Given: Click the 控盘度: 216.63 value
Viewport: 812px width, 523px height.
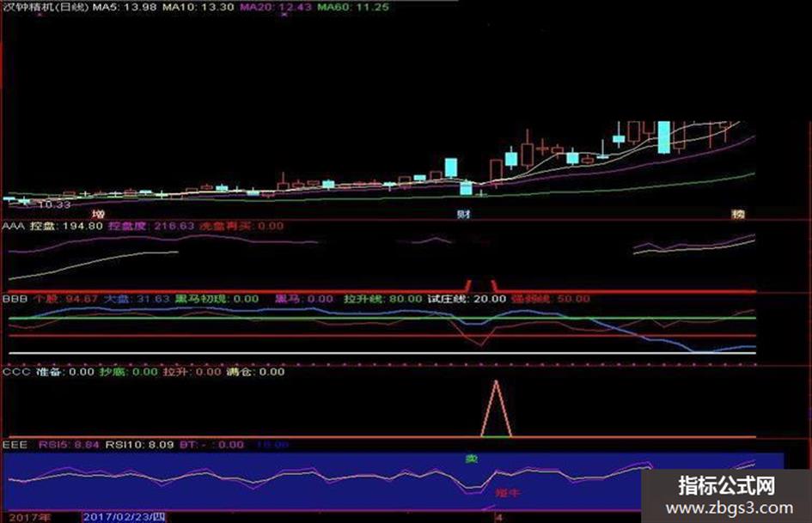Looking at the screenshot, I should click(x=151, y=226).
